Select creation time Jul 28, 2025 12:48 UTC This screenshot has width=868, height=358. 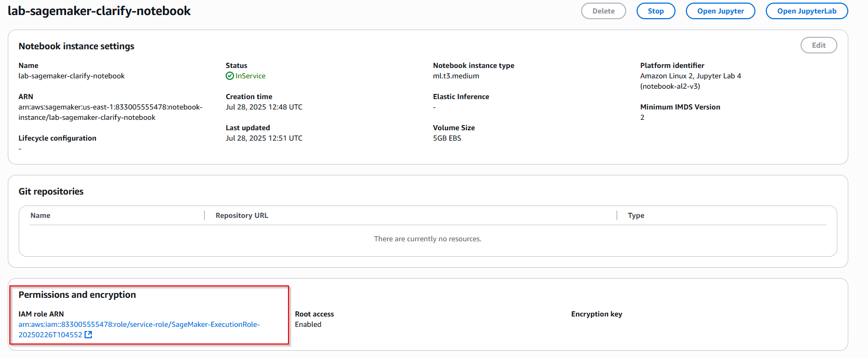pyautogui.click(x=264, y=107)
